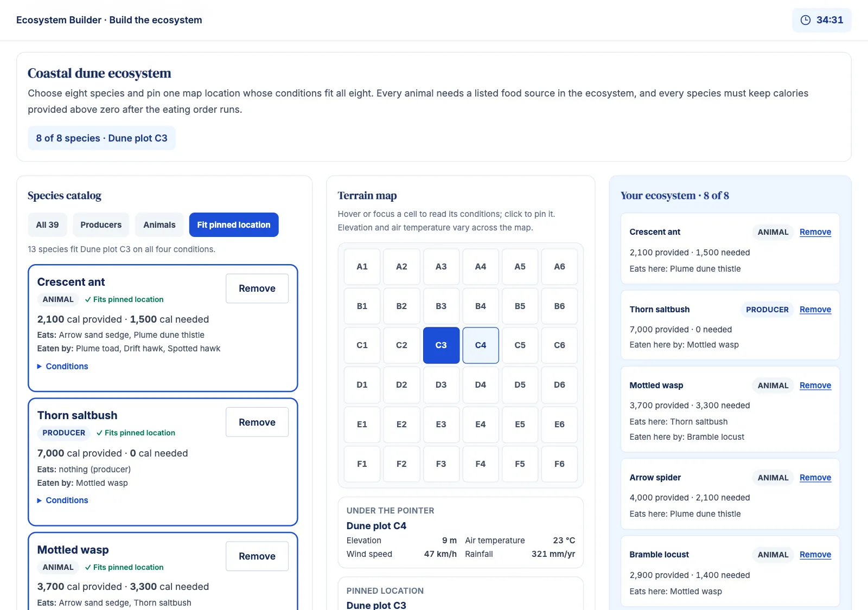
Task: Pin terrain map cell E2
Action: click(x=401, y=425)
